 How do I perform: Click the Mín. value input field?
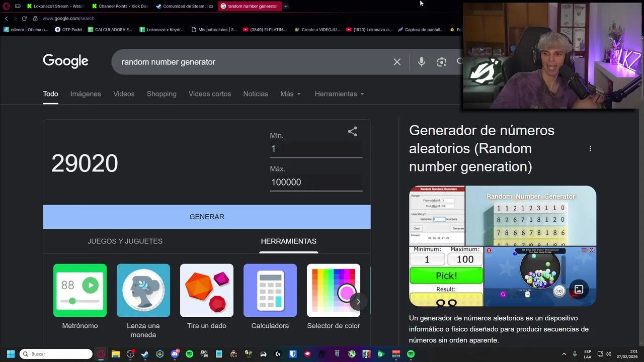[316, 149]
